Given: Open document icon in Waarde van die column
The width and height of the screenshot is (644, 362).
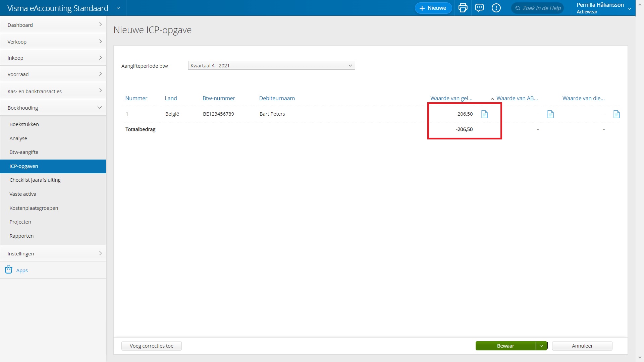Looking at the screenshot, I should pyautogui.click(x=616, y=114).
